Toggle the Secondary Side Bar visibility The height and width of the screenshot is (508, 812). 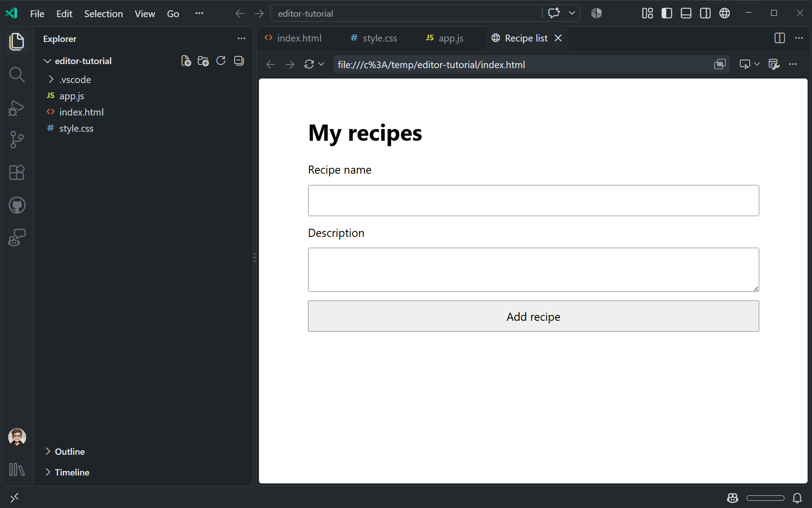(706, 14)
